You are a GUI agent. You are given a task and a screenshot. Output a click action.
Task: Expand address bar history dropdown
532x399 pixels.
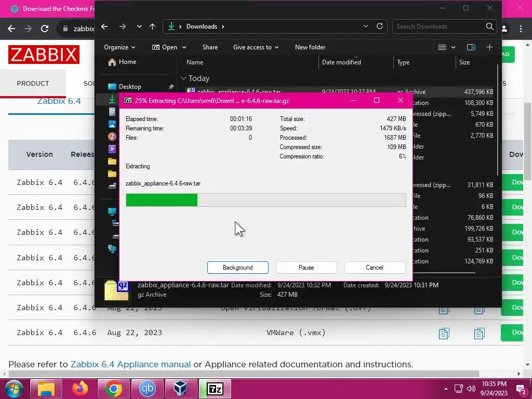(x=365, y=26)
